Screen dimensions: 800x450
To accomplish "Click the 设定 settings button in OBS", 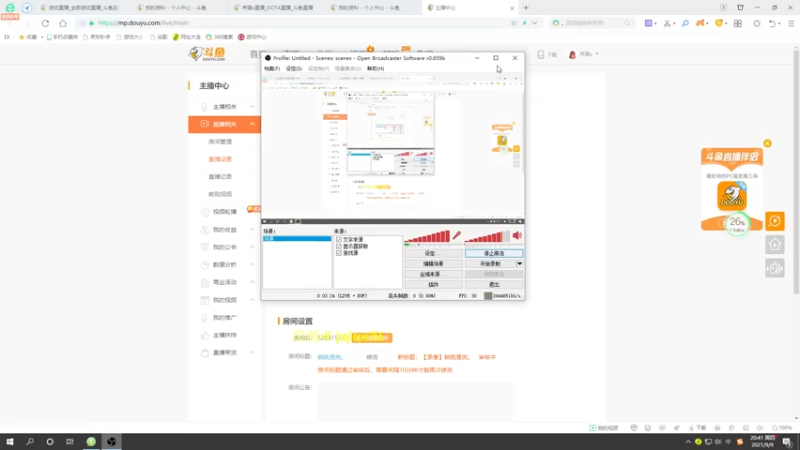I will pos(433,254).
